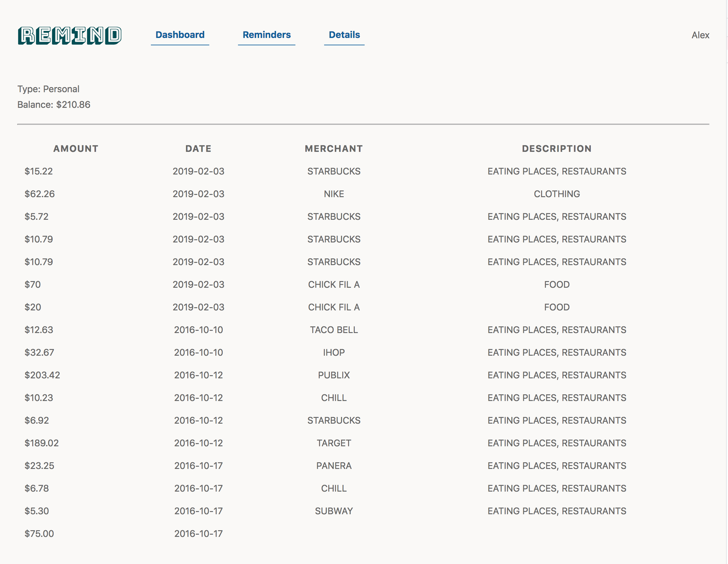
Task: Select the $75.00 transaction amount
Action: pyautogui.click(x=39, y=534)
